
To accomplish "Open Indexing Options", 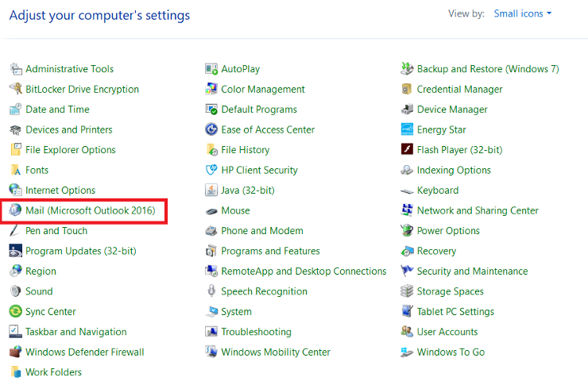I will (x=454, y=170).
